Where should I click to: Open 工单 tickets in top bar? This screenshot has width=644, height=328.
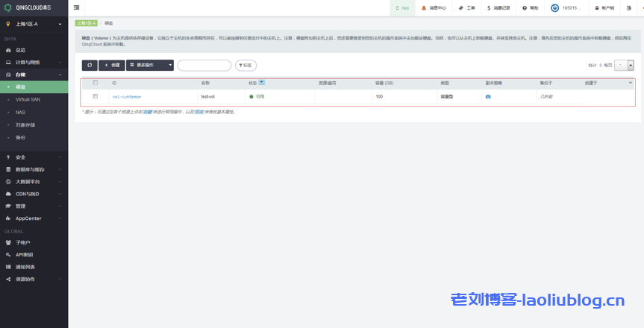466,8
